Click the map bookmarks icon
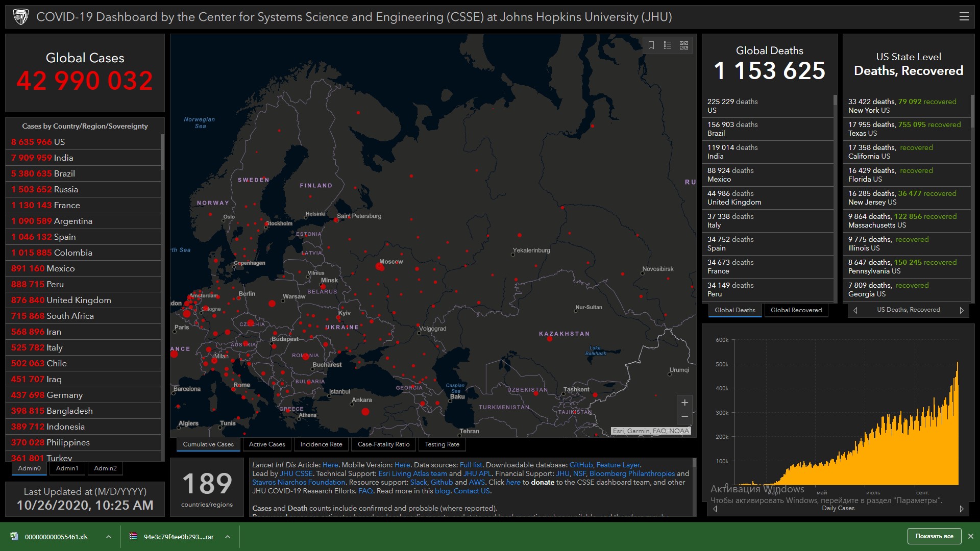 point(651,45)
